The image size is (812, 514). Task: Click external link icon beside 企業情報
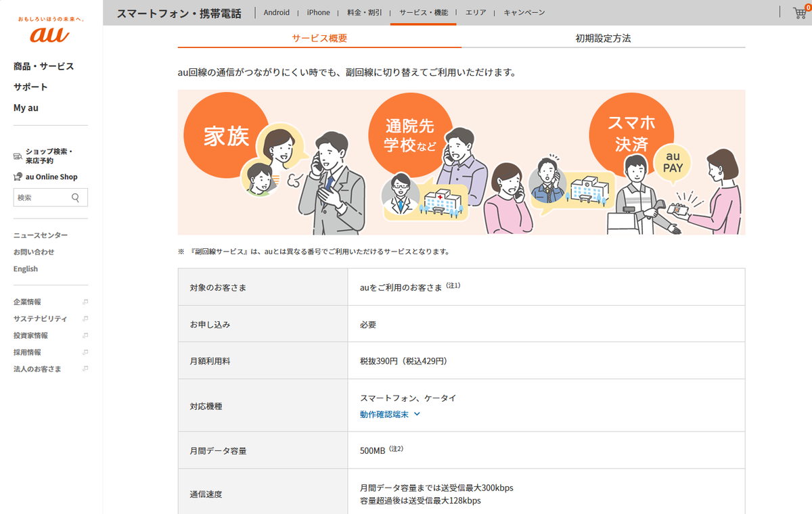pos(85,302)
